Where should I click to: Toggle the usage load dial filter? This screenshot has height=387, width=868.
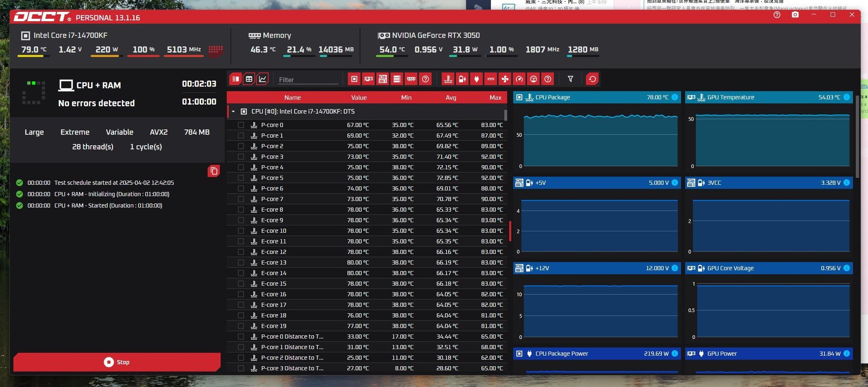click(533, 79)
